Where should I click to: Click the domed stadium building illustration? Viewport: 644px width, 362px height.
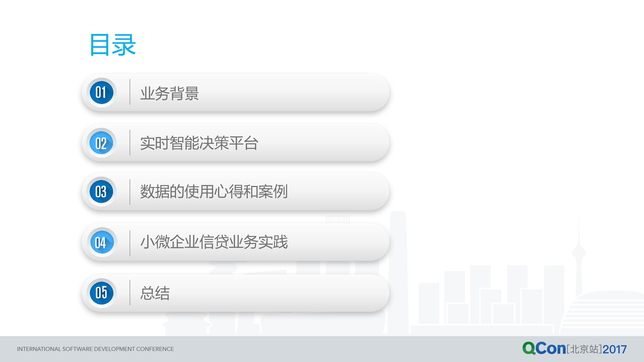(x=605, y=312)
